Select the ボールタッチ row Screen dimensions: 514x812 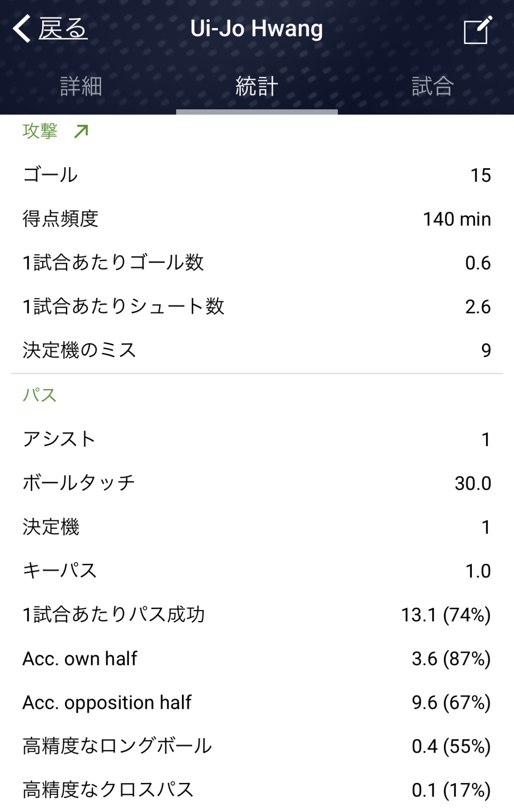pyautogui.click(x=257, y=484)
